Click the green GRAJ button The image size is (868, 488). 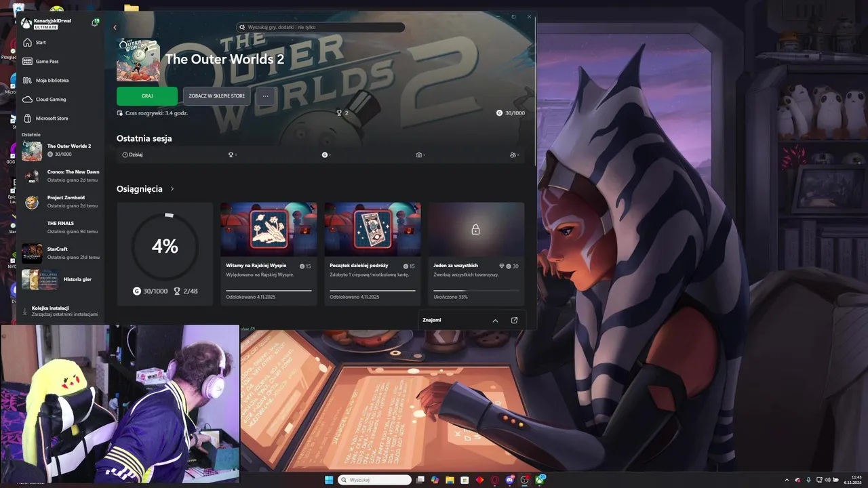coord(147,96)
